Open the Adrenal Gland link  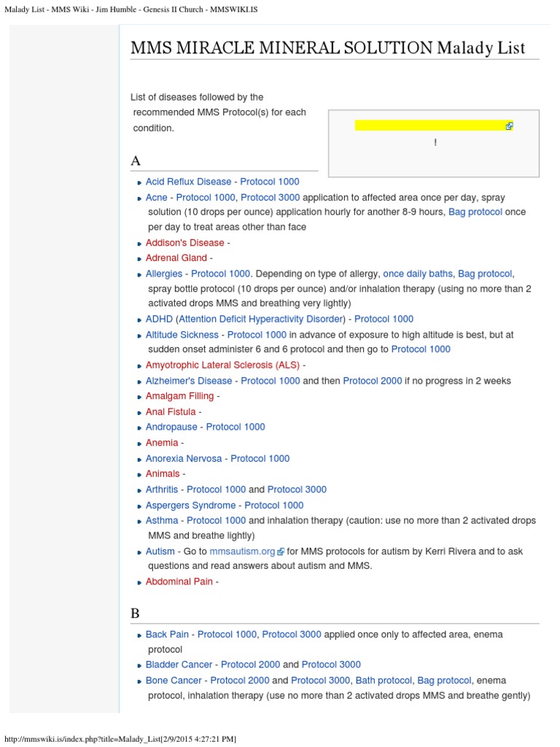pyautogui.click(x=176, y=258)
